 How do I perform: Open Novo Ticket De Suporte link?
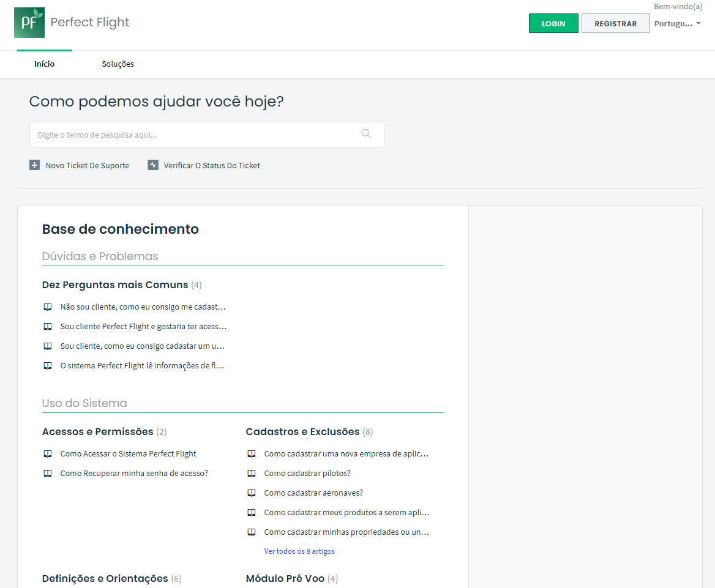(x=87, y=165)
